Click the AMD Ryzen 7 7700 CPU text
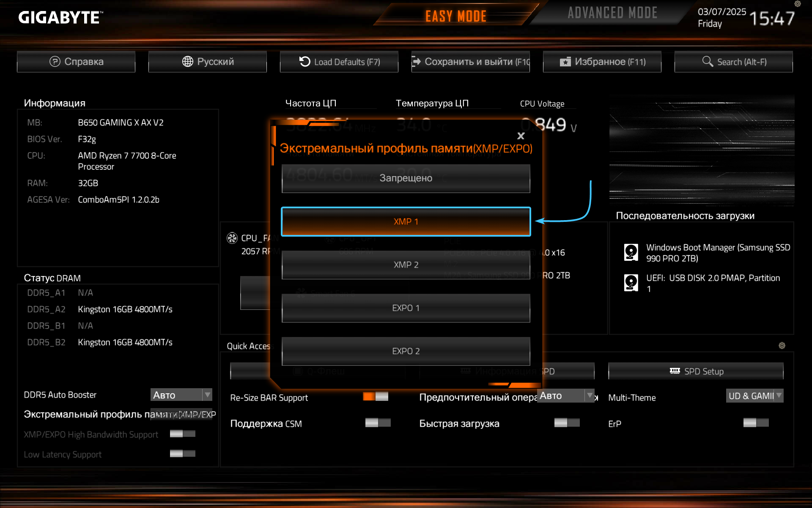 [x=127, y=161]
